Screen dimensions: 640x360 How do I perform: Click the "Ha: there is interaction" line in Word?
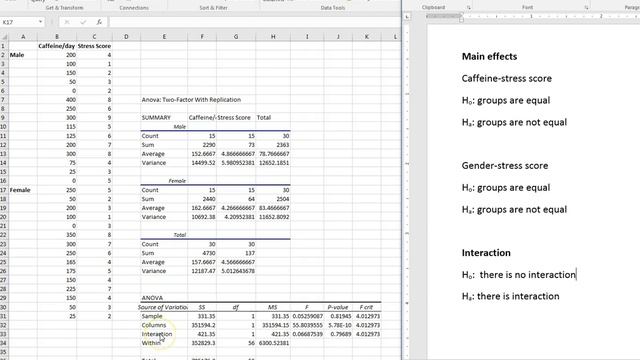(x=511, y=296)
